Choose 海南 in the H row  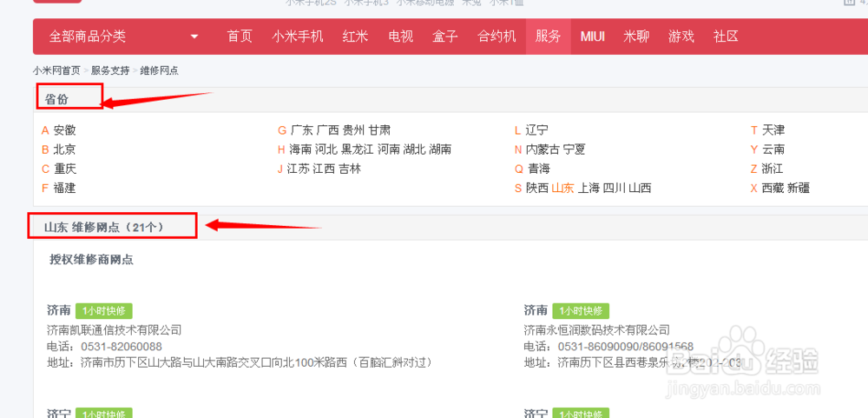pos(300,149)
